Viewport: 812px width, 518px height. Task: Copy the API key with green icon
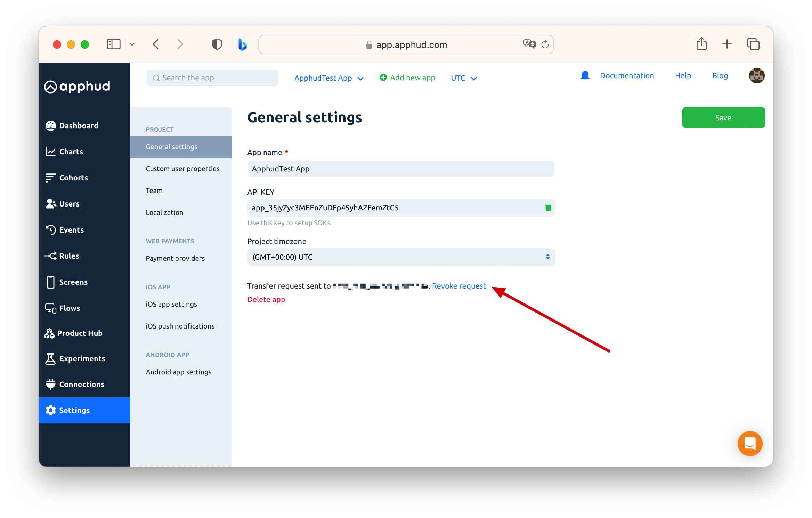pos(548,208)
